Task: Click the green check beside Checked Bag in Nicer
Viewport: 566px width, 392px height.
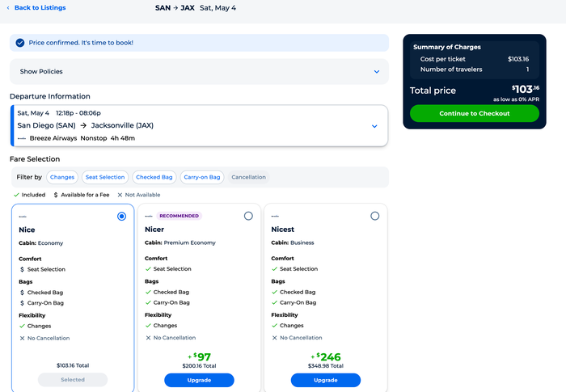Action: (148, 292)
